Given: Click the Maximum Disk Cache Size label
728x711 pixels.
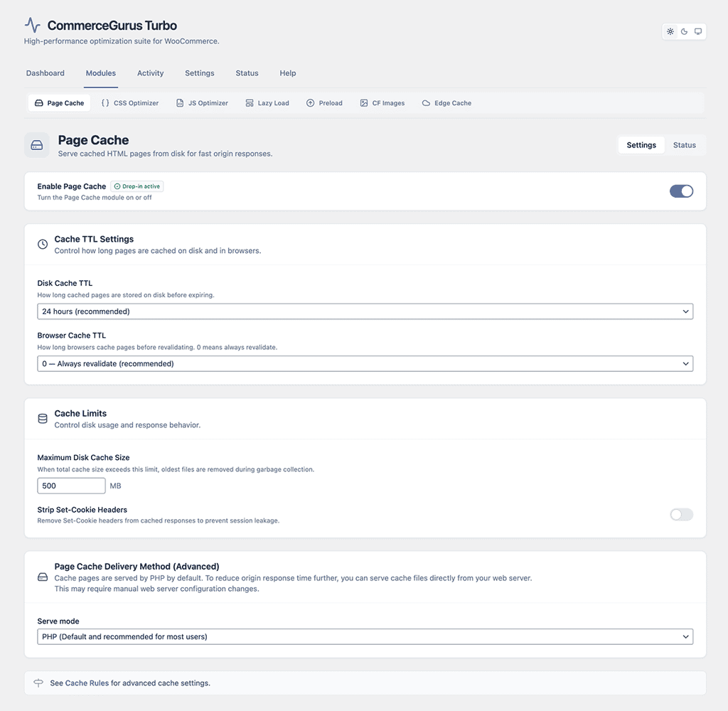Looking at the screenshot, I should click(83, 457).
